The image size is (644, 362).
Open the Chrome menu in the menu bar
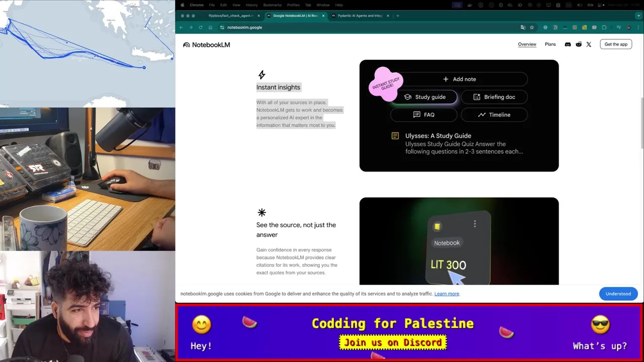coord(196,5)
